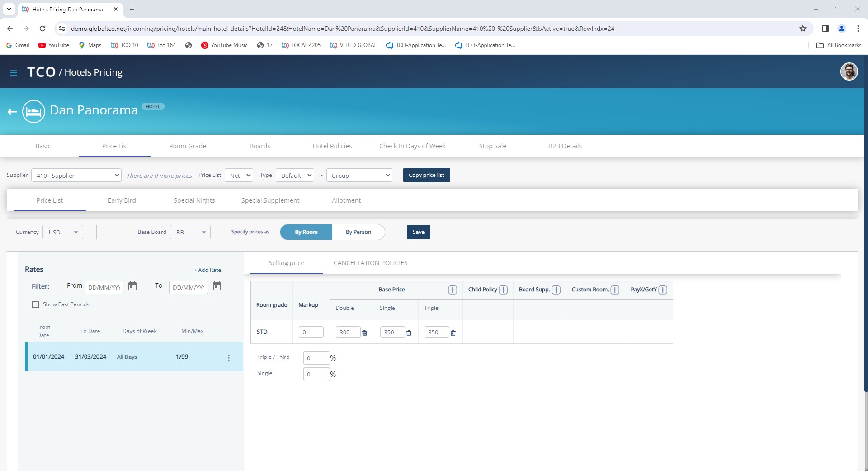Toggle the Show Past Periods checkbox

[36, 304]
